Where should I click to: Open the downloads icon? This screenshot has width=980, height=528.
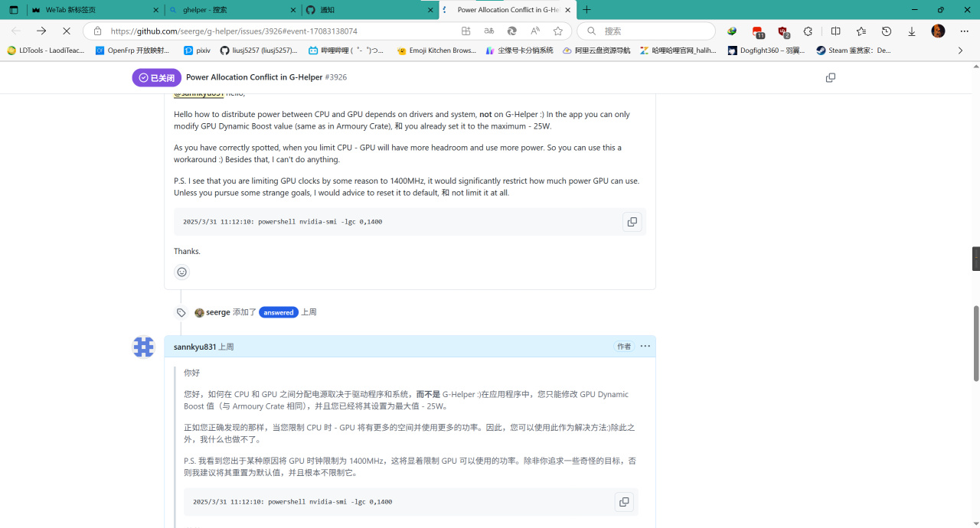click(x=912, y=31)
